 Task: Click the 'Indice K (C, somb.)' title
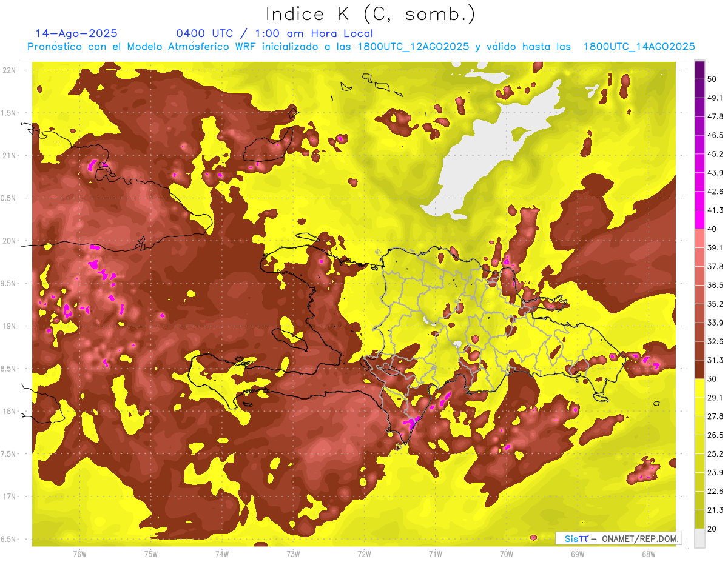point(371,15)
